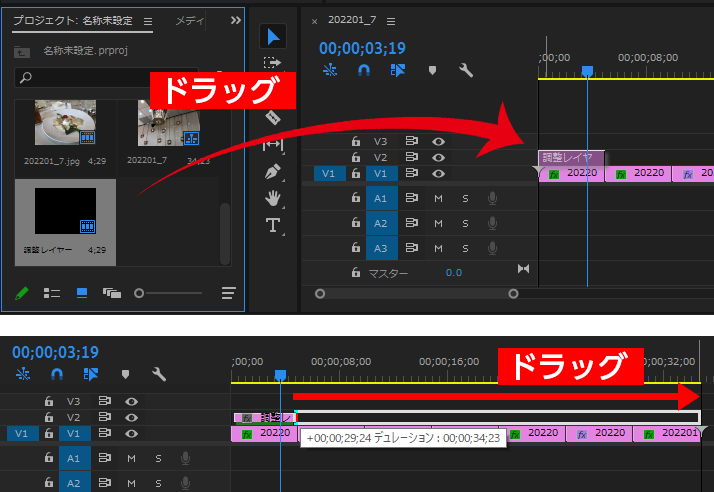Select the Pen tool

(x=272, y=172)
